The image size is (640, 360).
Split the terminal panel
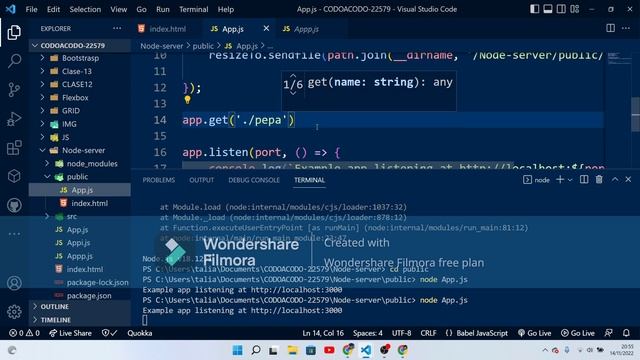click(584, 180)
